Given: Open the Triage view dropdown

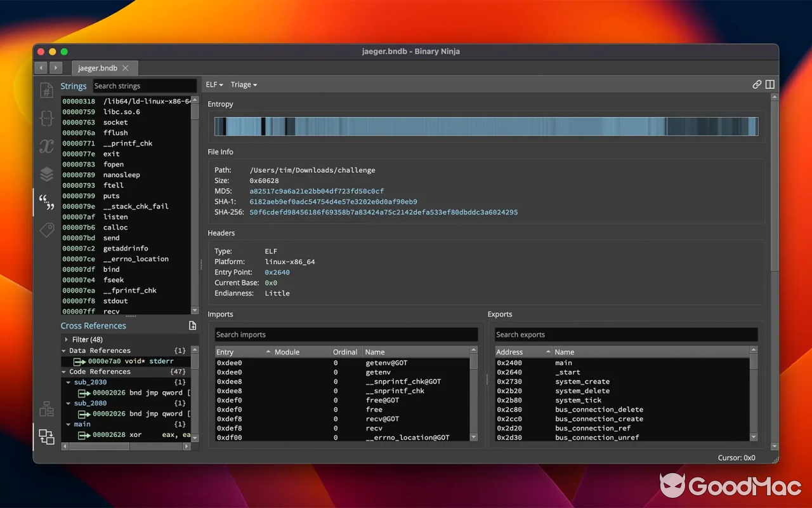Looking at the screenshot, I should 244,84.
